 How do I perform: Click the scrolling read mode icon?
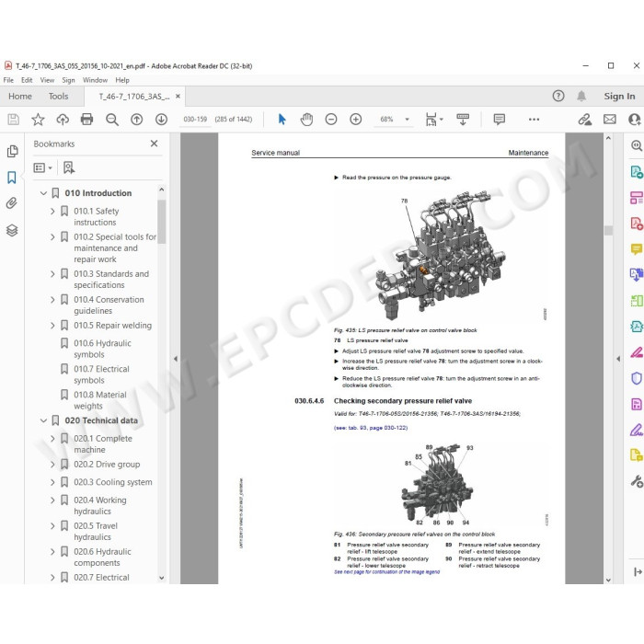(463, 120)
